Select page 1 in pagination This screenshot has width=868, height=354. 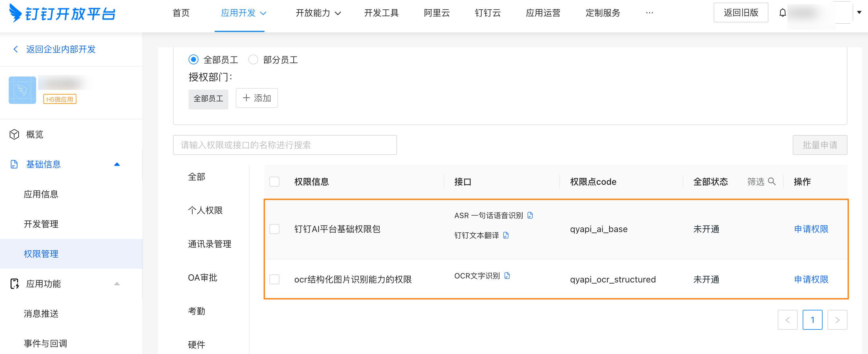tap(812, 320)
